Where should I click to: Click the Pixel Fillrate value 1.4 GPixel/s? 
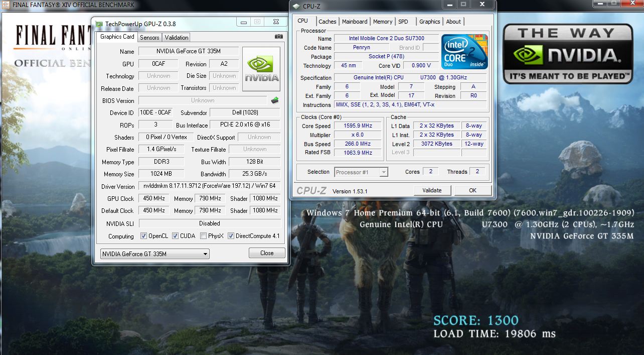tap(161, 149)
